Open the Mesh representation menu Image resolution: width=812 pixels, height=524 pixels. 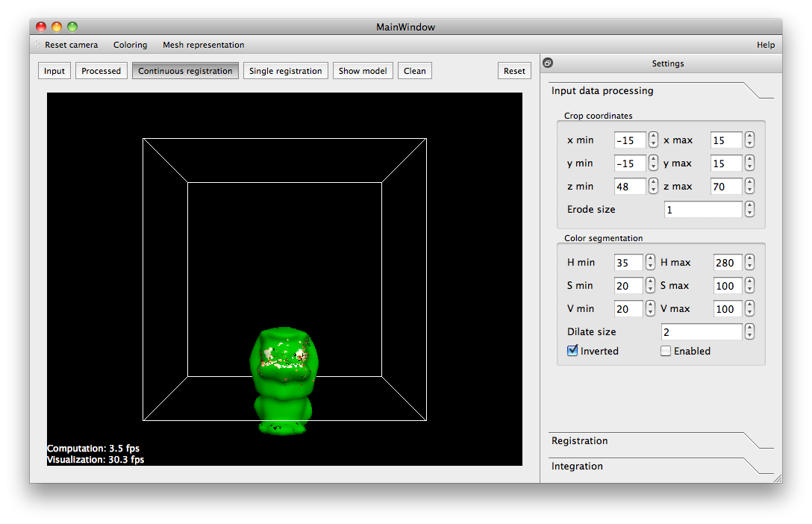click(x=204, y=45)
